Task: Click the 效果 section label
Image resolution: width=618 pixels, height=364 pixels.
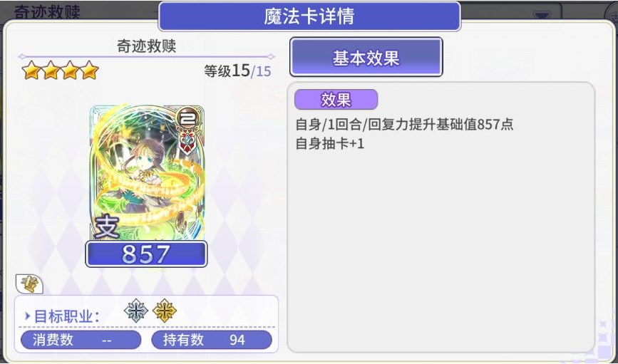Action: (336, 100)
